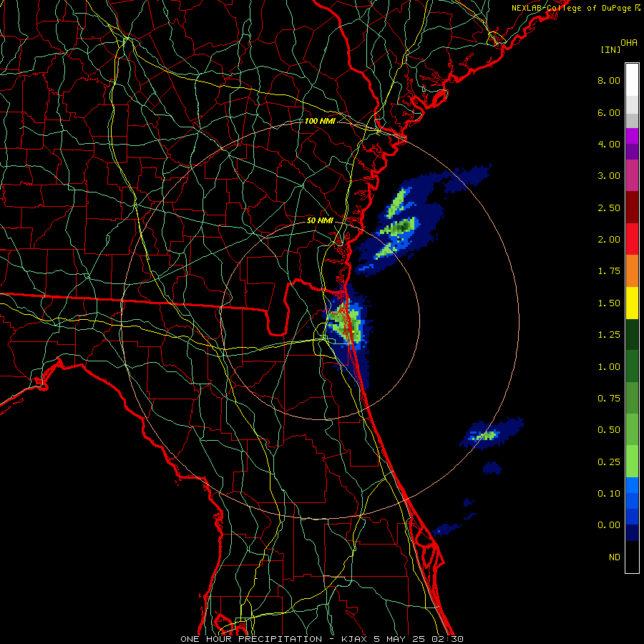Pick the green swatch beside 1.00

tap(632, 366)
